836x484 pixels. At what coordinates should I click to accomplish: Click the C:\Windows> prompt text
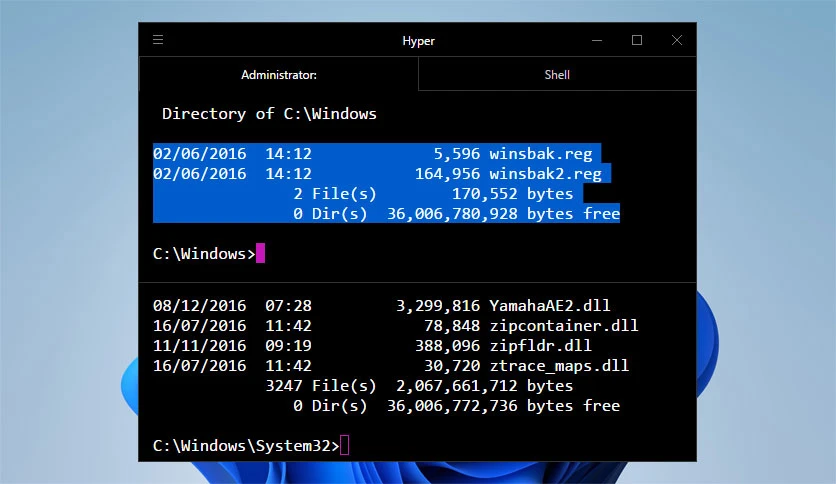(x=204, y=254)
